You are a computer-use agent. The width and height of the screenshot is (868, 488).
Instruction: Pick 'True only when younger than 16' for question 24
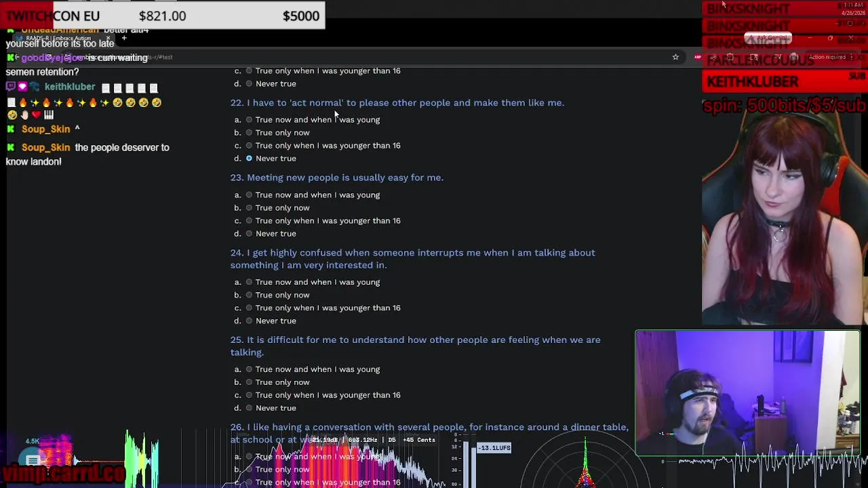[249, 308]
